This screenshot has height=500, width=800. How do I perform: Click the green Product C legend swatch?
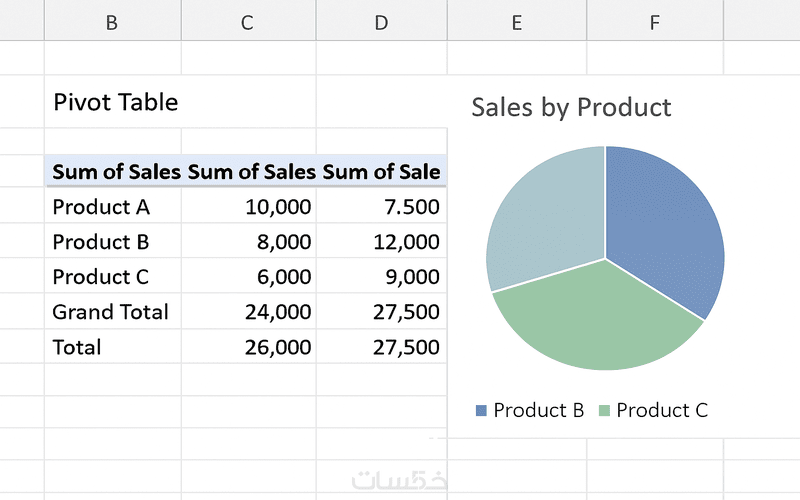(604, 411)
